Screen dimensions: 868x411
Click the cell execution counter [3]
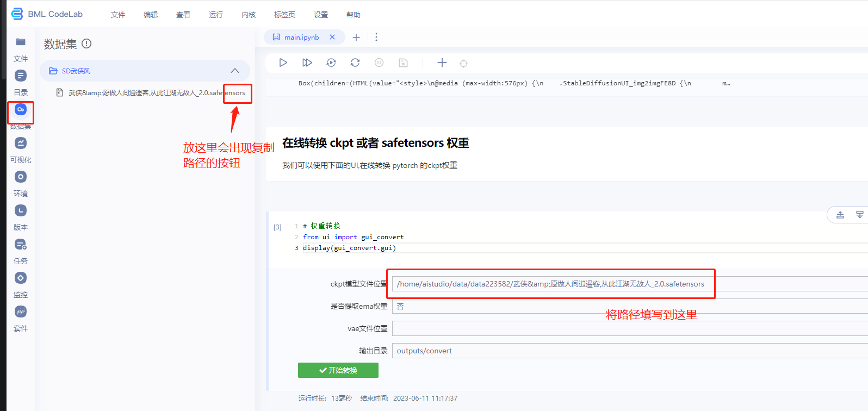click(277, 227)
